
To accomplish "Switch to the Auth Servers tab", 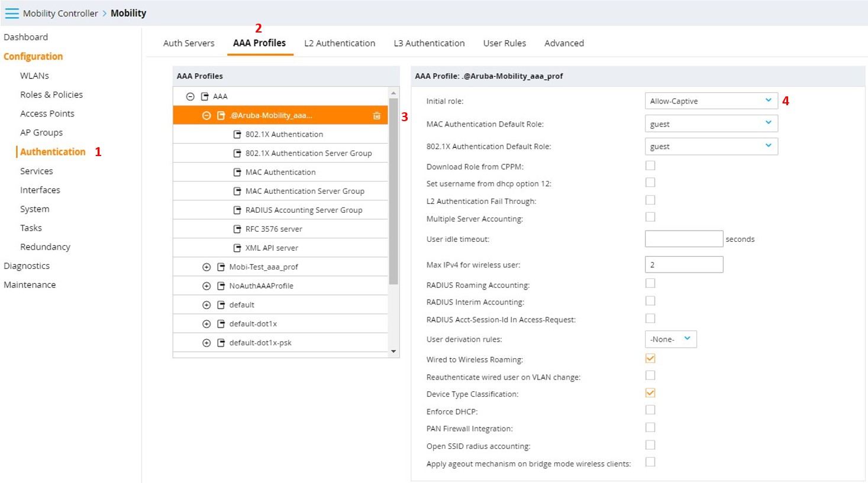I will (189, 43).
